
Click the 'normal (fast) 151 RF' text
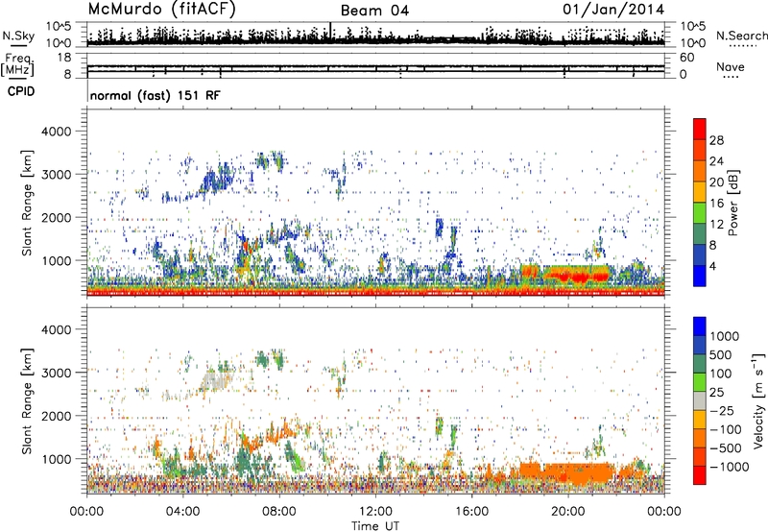pos(156,95)
